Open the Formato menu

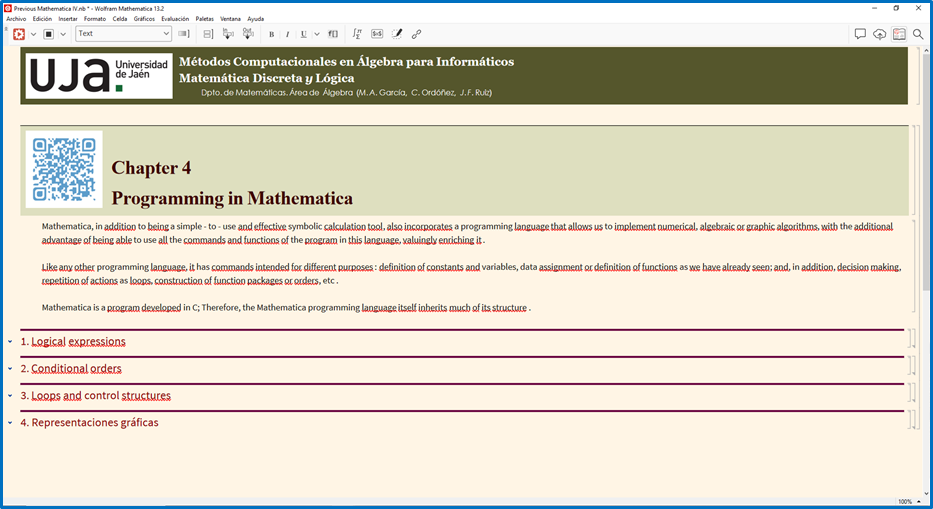coord(95,19)
